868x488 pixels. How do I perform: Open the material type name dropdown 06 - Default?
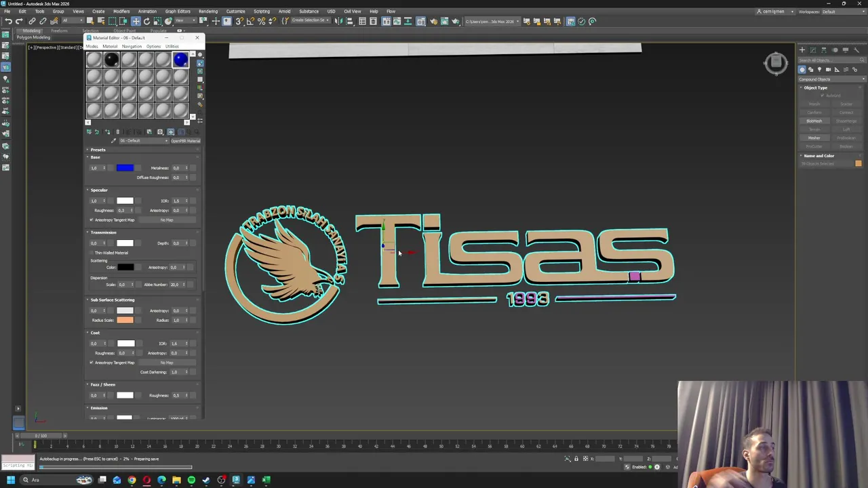click(142, 141)
